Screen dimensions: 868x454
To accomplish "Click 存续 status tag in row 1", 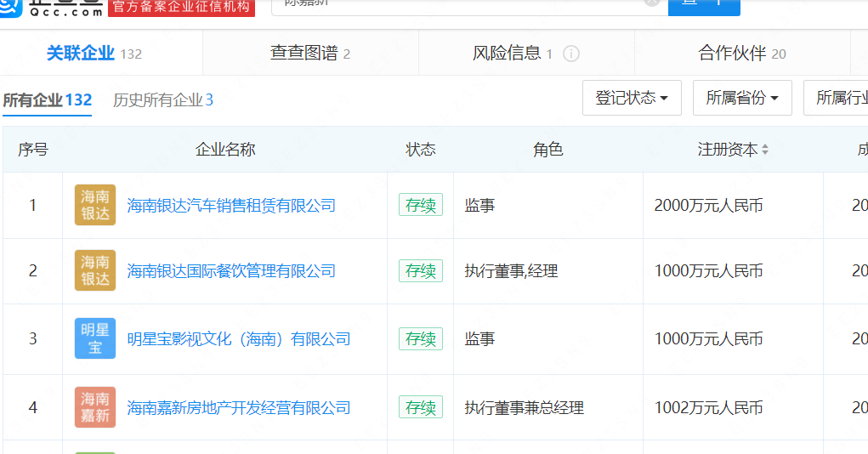I will pyautogui.click(x=421, y=205).
